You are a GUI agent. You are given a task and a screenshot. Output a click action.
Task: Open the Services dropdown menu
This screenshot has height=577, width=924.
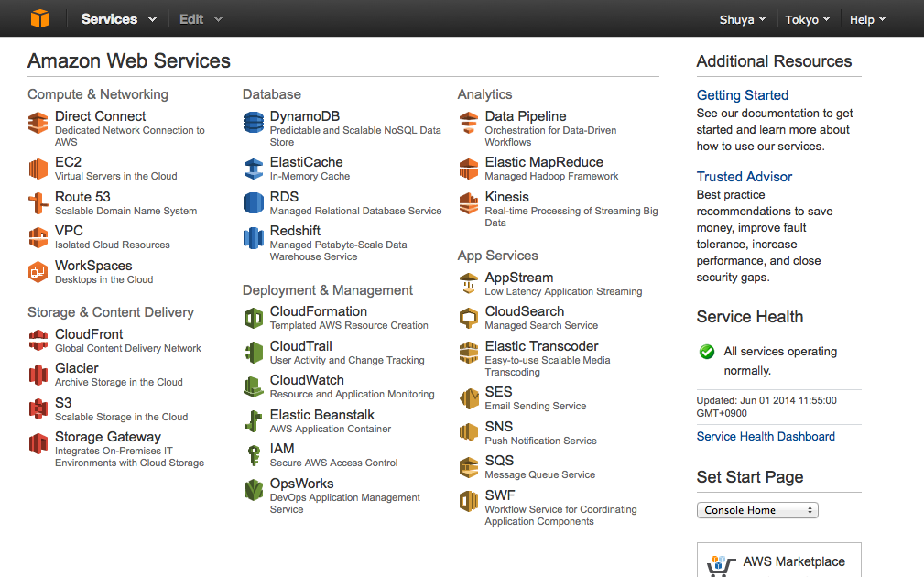pos(118,18)
